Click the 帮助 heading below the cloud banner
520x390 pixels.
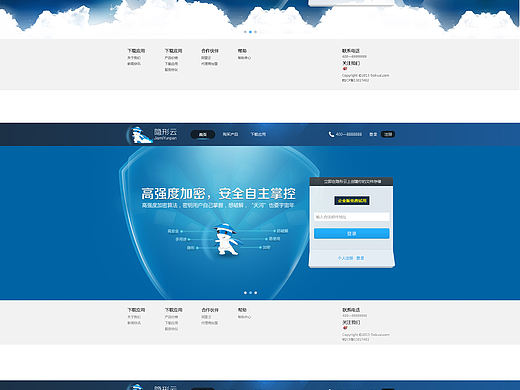coord(242,51)
